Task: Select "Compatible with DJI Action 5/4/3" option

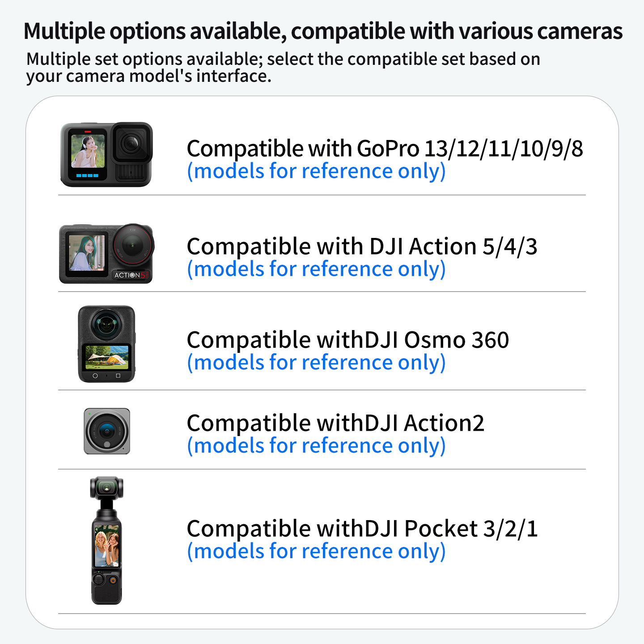Action: tap(362, 246)
